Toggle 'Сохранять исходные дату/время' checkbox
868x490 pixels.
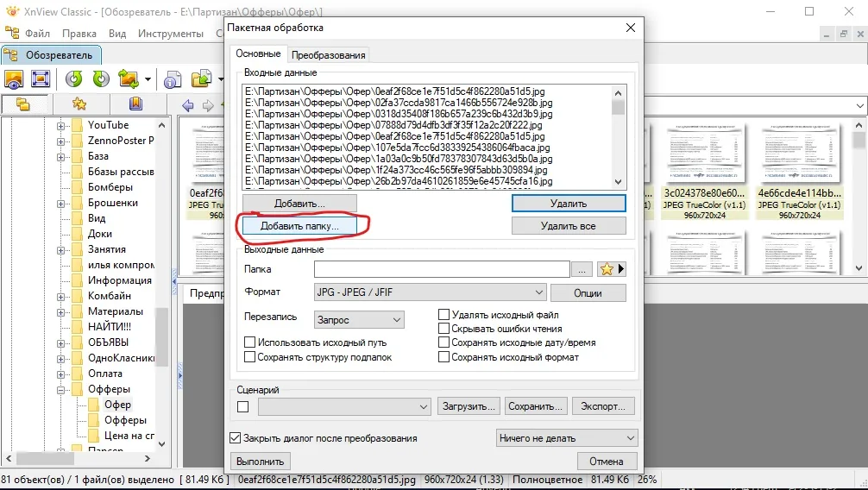(443, 342)
